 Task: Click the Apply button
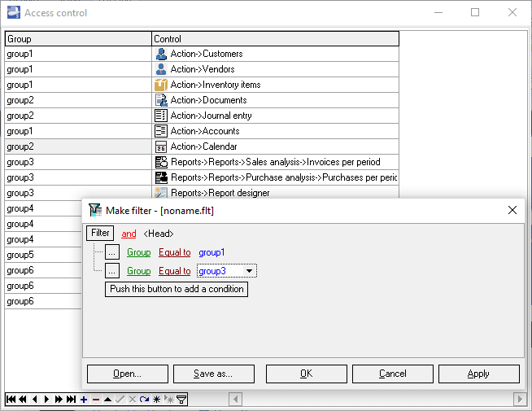[478, 374]
